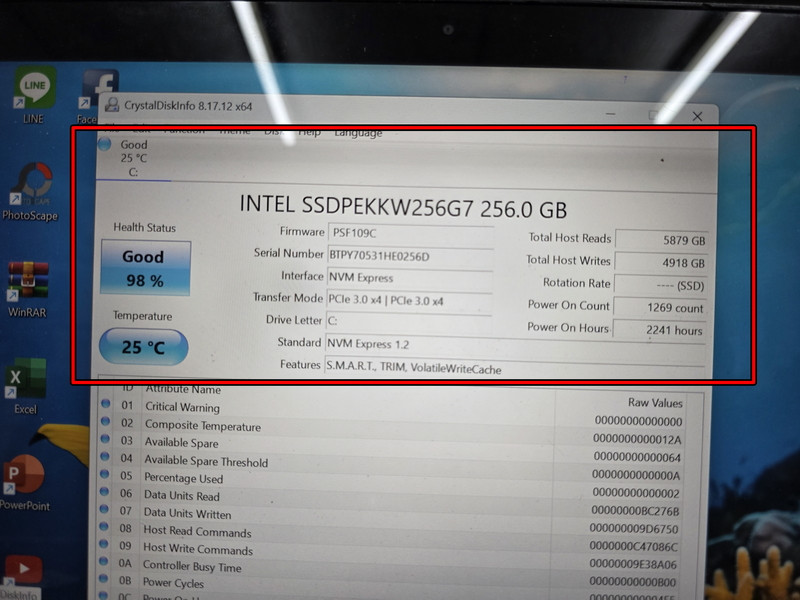This screenshot has height=600, width=800.
Task: Click status orb for Data Units Written row
Action: coord(104,509)
